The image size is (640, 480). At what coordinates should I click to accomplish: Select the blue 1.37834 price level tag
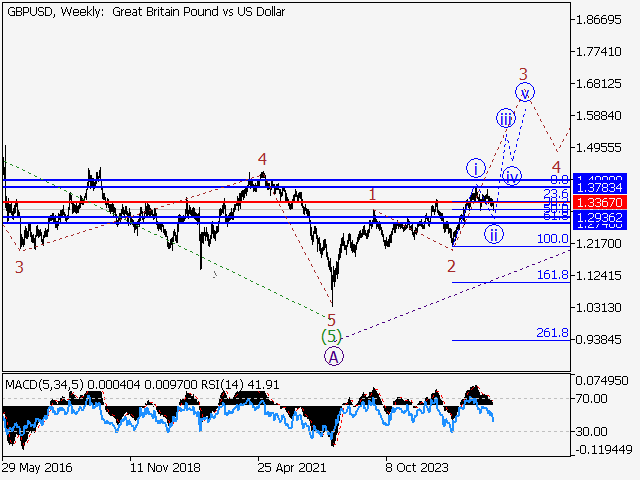600,187
